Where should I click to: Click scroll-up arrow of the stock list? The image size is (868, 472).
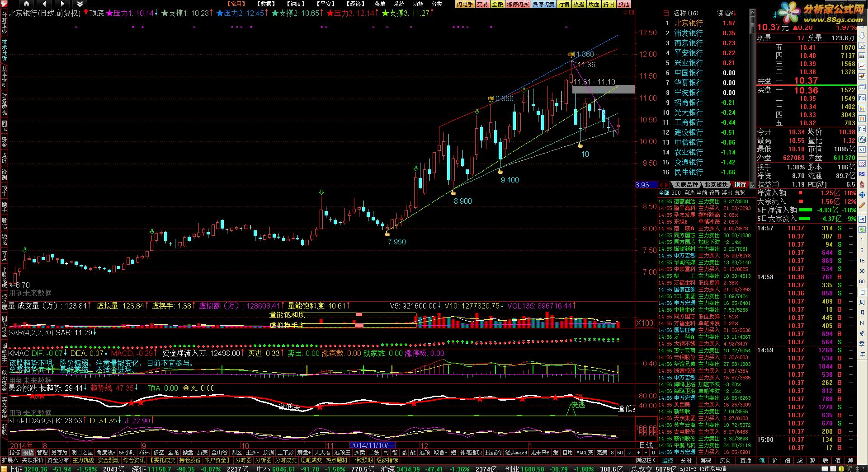point(752,12)
